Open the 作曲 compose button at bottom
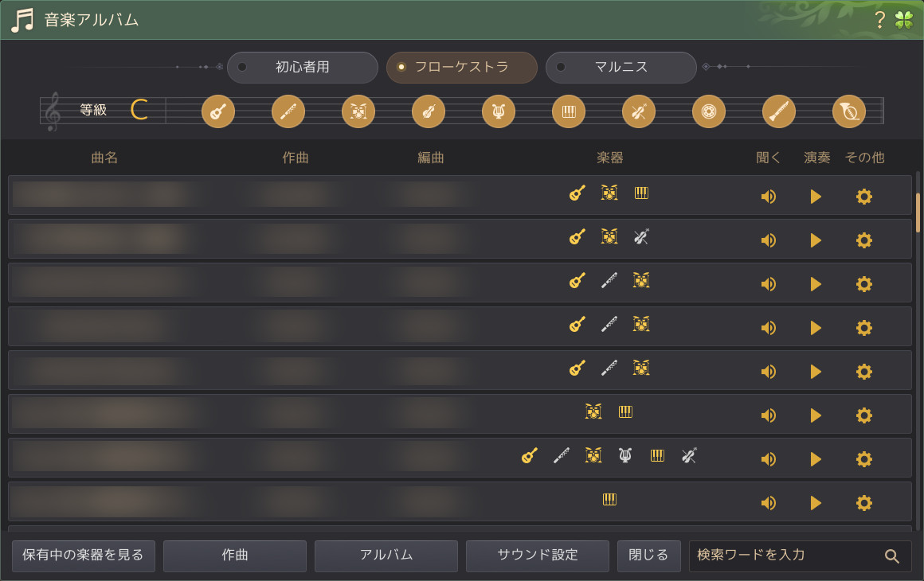This screenshot has height=581, width=924. [x=234, y=556]
